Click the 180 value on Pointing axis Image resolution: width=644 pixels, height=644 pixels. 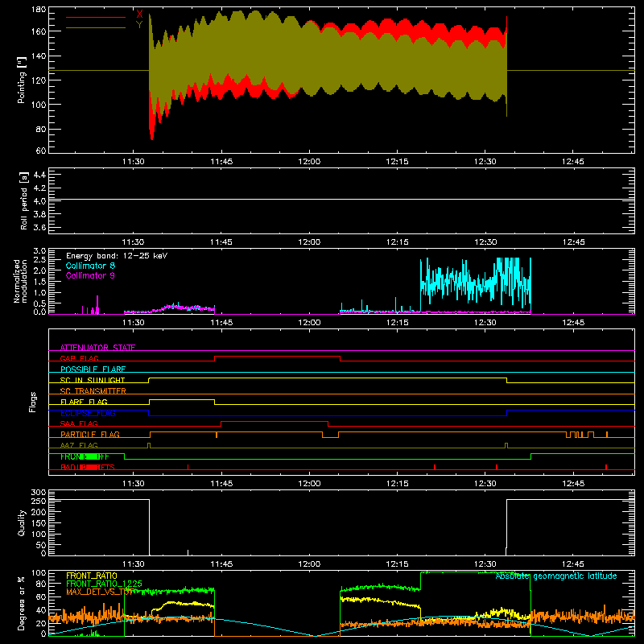coord(39,10)
